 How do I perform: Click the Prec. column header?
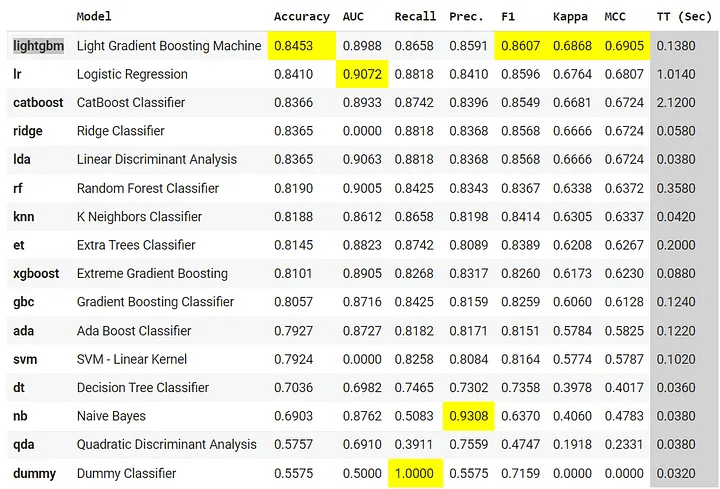pyautogui.click(x=466, y=17)
